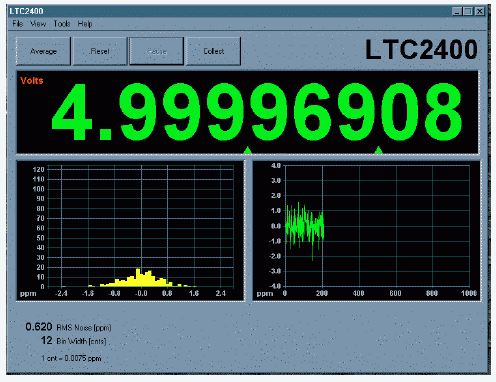Click the large green voltage reading
The image size is (496, 382).
point(257,112)
